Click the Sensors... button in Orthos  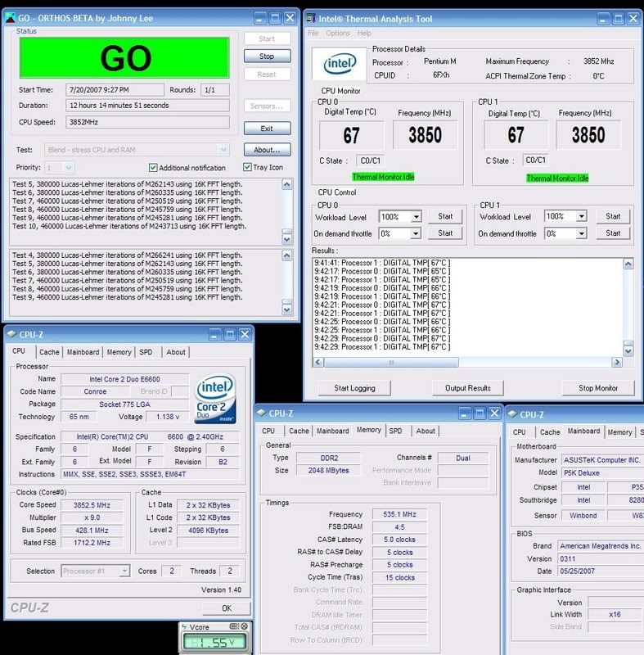(267, 106)
